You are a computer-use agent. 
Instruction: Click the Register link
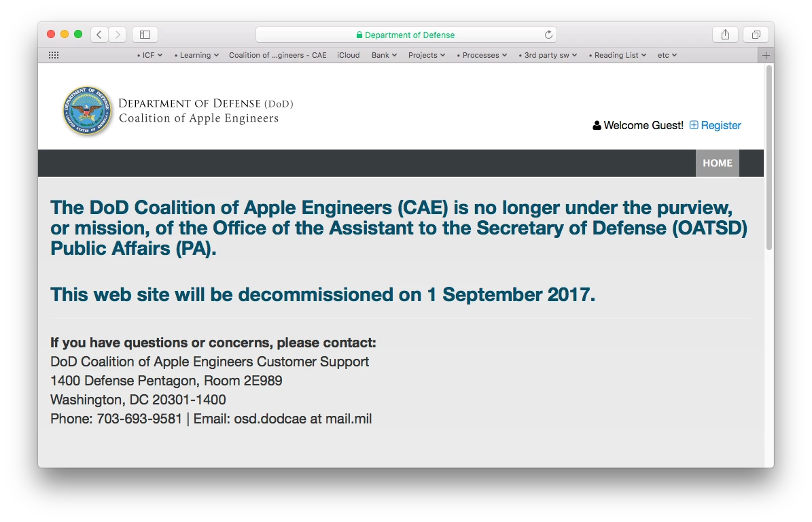coord(721,125)
